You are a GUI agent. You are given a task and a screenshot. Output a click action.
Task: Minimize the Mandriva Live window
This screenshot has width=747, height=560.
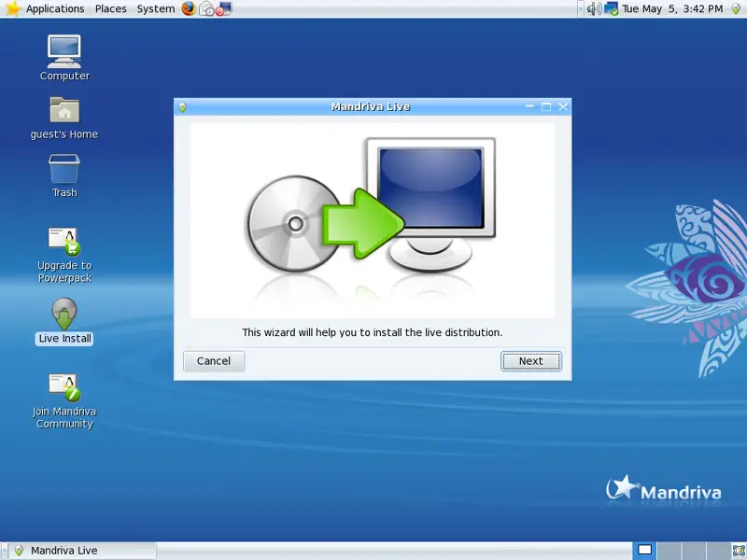click(529, 106)
